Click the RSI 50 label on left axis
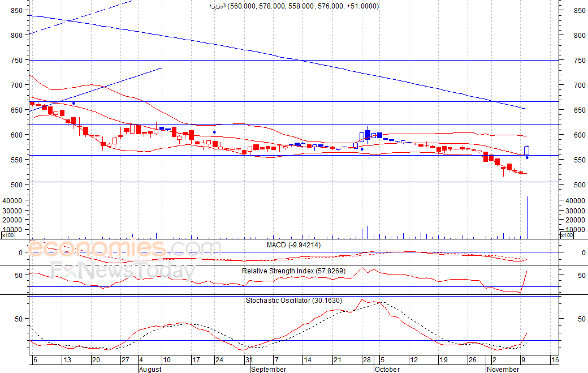 (x=19, y=275)
